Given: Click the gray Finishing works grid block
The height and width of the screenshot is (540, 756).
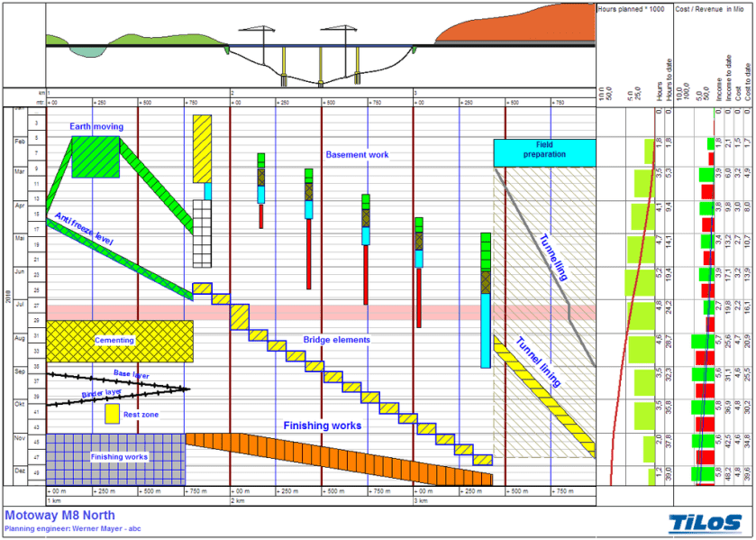Looking at the screenshot, I should (x=114, y=458).
